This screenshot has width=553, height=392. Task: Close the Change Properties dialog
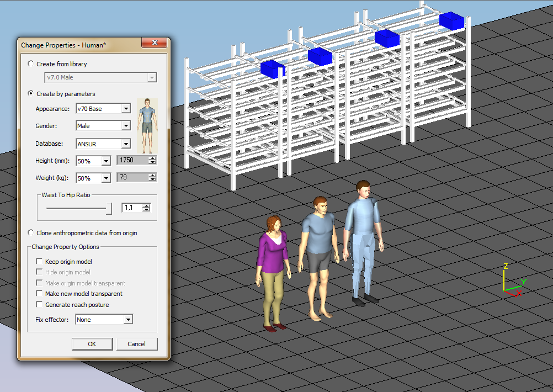point(154,43)
